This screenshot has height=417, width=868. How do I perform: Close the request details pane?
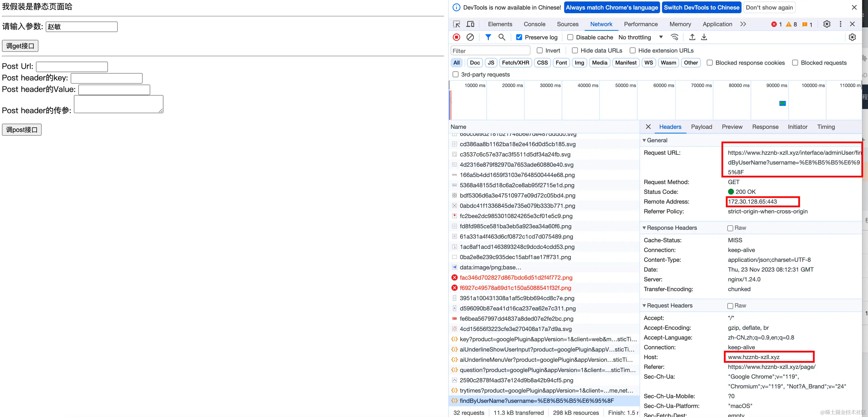[648, 127]
